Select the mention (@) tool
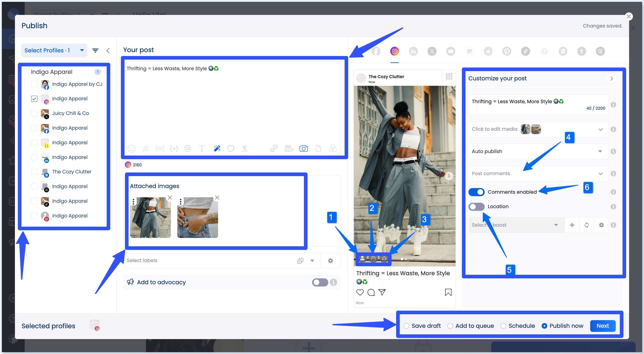The image size is (644, 354). [x=188, y=148]
